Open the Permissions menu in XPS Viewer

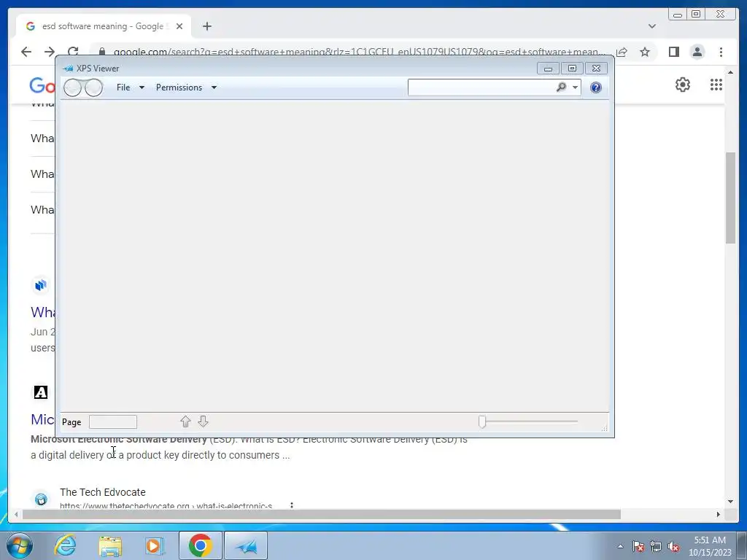pyautogui.click(x=179, y=87)
